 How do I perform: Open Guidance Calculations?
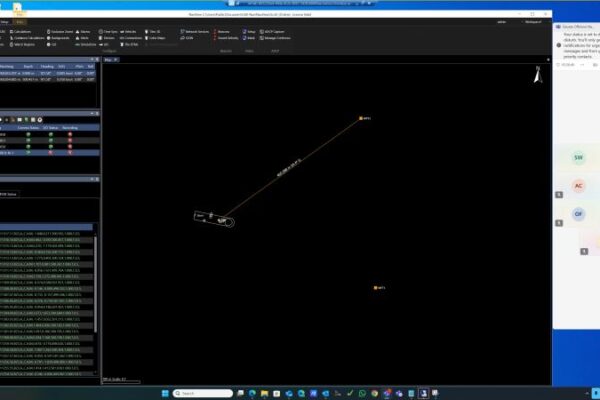[x=26, y=37]
